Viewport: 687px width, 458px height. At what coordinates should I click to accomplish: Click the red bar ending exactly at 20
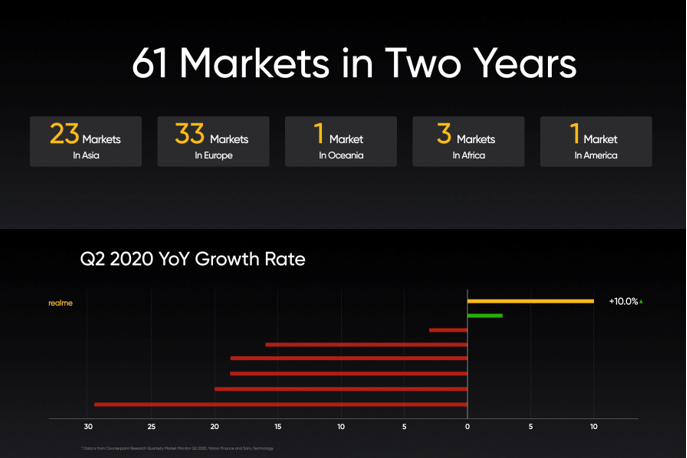[341, 389]
